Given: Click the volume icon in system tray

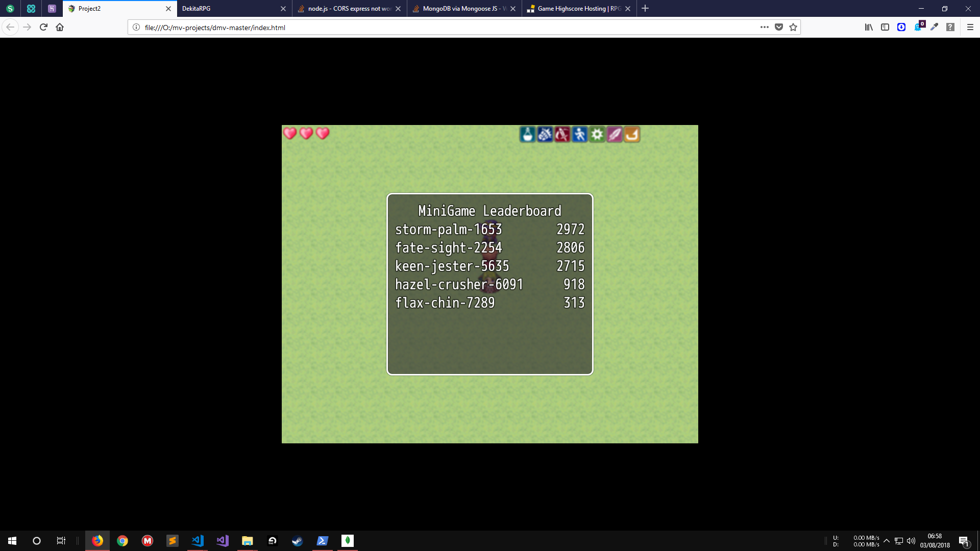Looking at the screenshot, I should 911,541.
